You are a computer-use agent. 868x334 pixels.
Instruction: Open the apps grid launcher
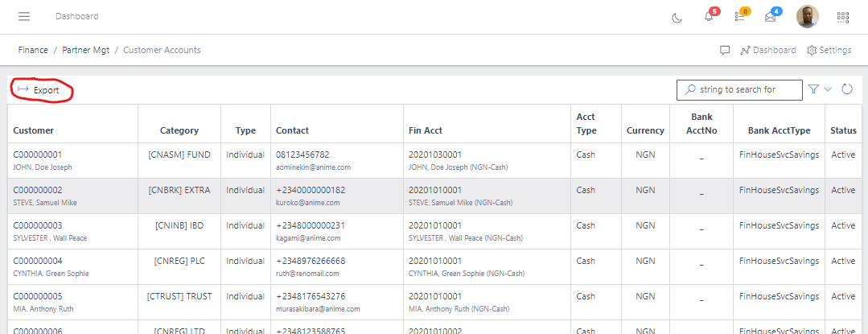point(842,17)
